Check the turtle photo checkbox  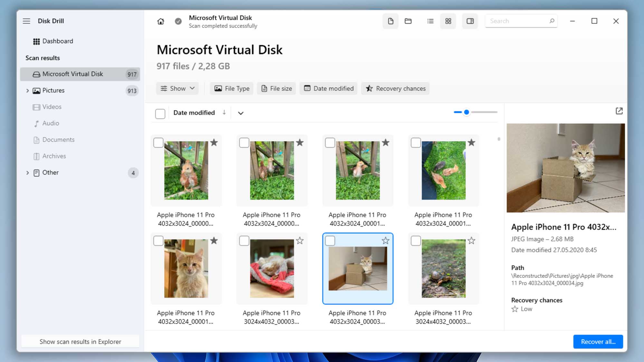(416, 241)
